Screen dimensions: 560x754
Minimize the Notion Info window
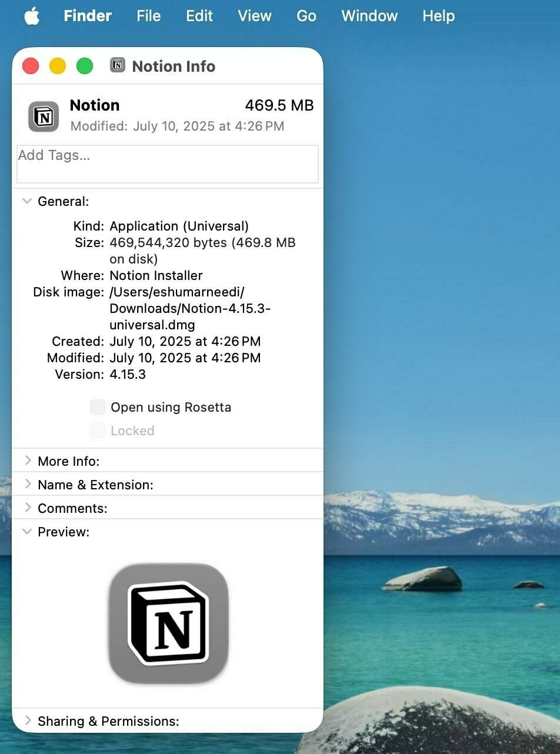pyautogui.click(x=58, y=66)
